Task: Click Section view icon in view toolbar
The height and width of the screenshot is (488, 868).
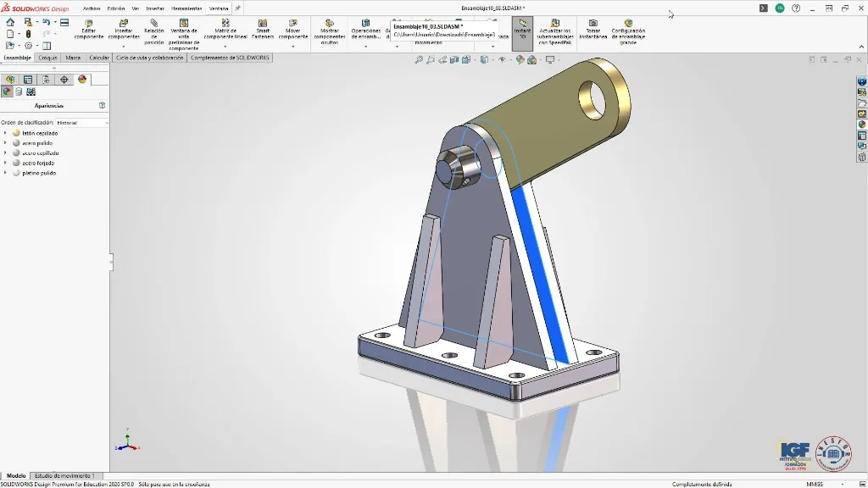Action: coord(454,60)
